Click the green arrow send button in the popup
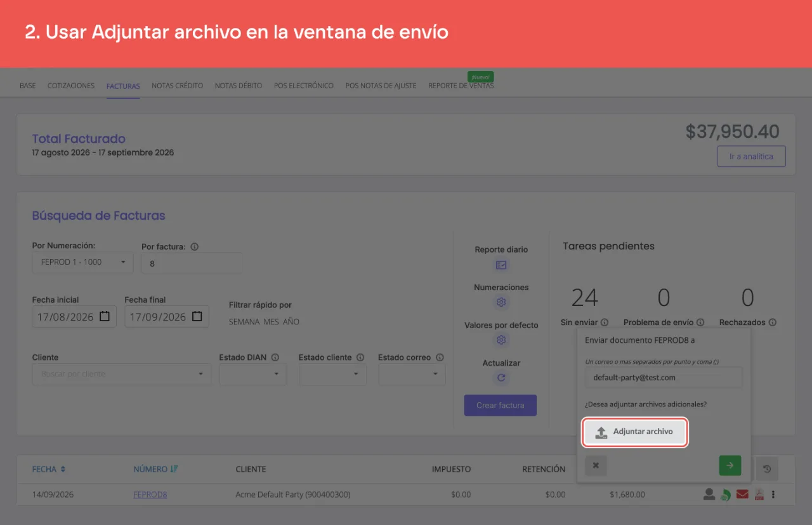Image resolution: width=812 pixels, height=525 pixels. tap(730, 465)
